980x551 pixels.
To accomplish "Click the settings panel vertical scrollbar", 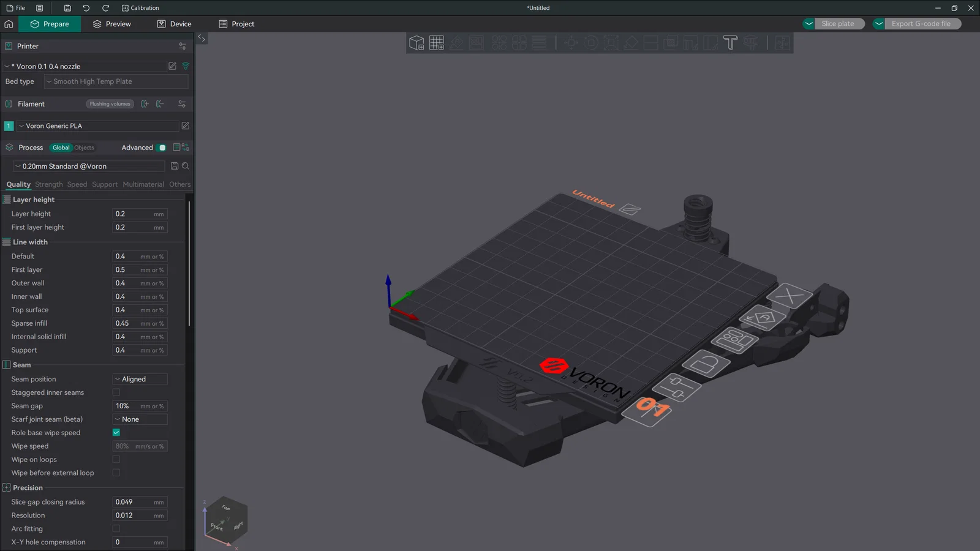I will pyautogui.click(x=189, y=263).
